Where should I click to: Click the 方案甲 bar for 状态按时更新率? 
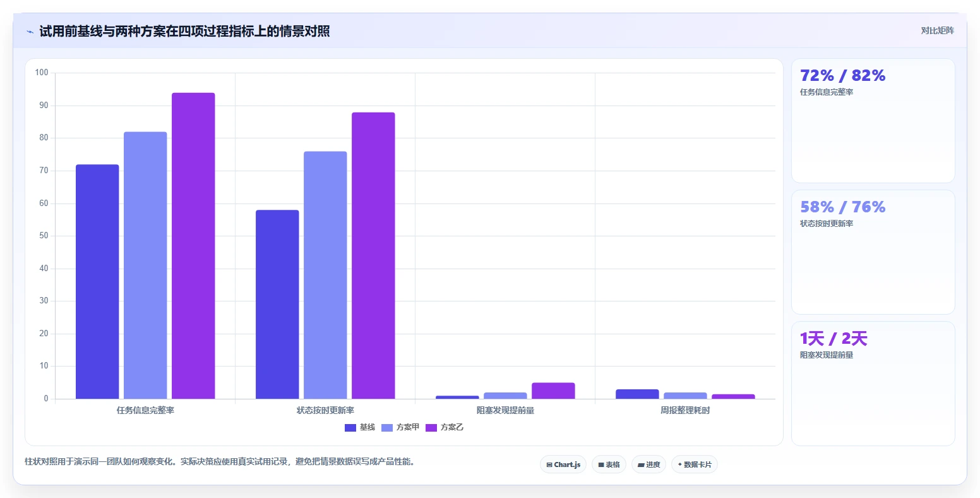pos(325,275)
